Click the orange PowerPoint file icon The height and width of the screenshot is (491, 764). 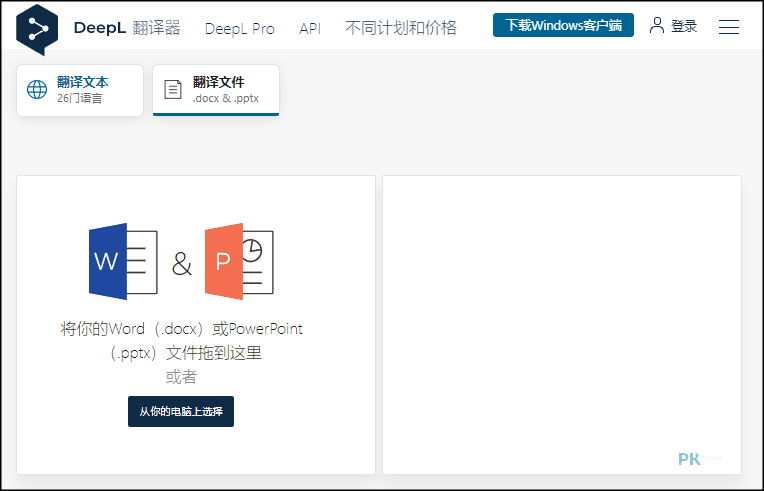click(239, 262)
